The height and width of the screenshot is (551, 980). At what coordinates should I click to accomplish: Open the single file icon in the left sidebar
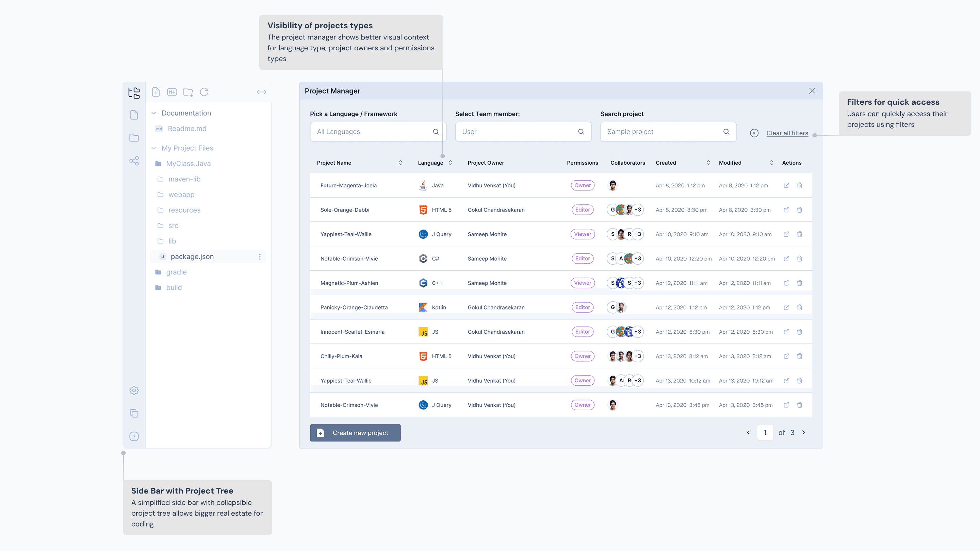tap(134, 115)
